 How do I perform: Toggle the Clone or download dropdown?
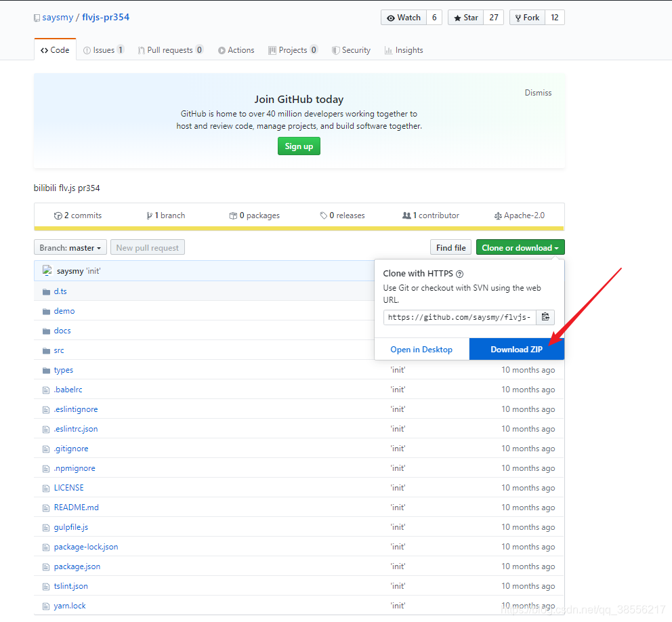[520, 247]
